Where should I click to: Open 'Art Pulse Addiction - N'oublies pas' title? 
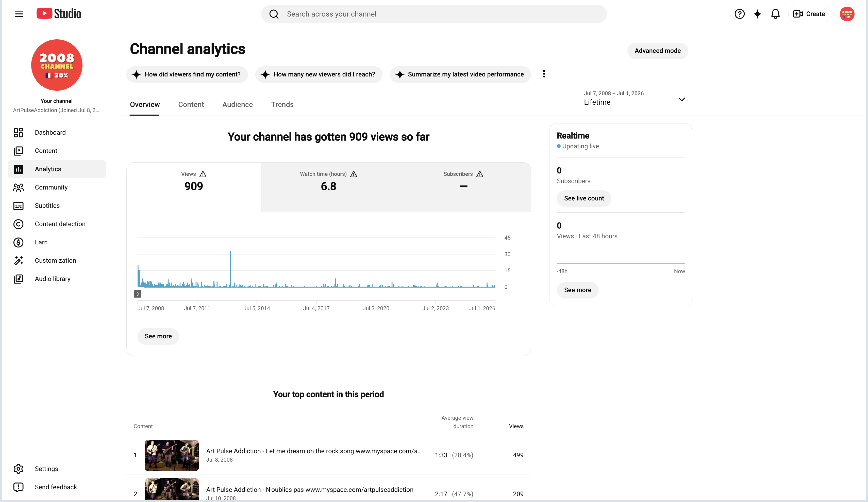(x=310, y=490)
